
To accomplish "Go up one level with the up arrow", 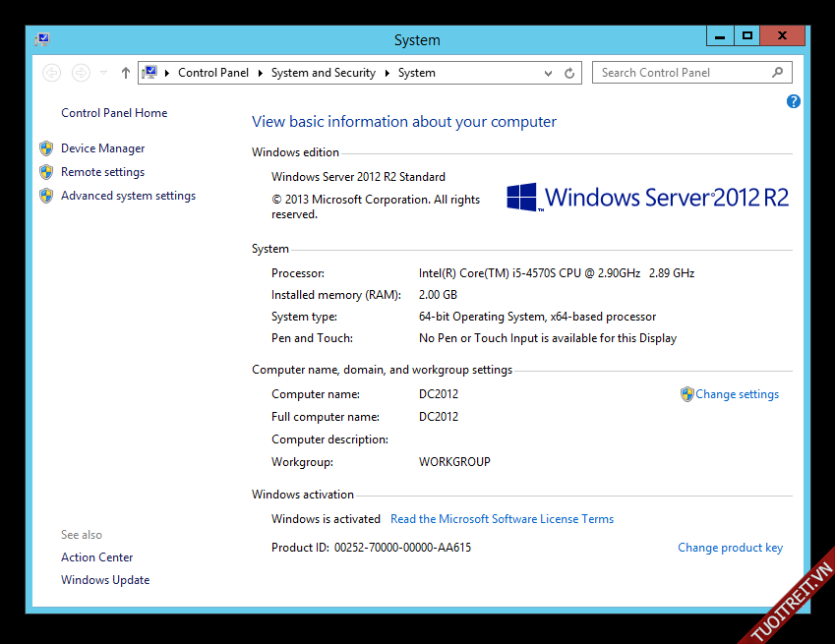I will pyautogui.click(x=126, y=73).
